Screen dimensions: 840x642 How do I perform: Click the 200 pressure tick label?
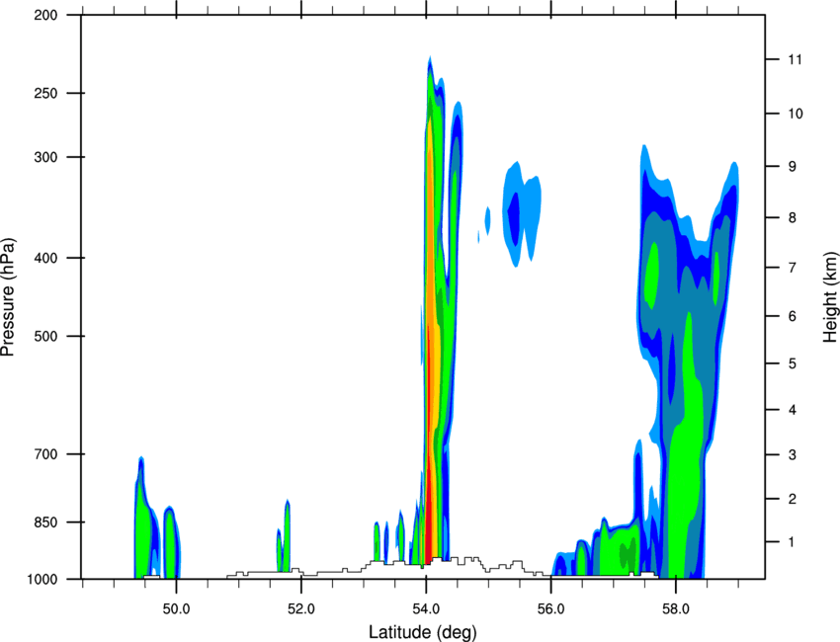tap(46, 15)
